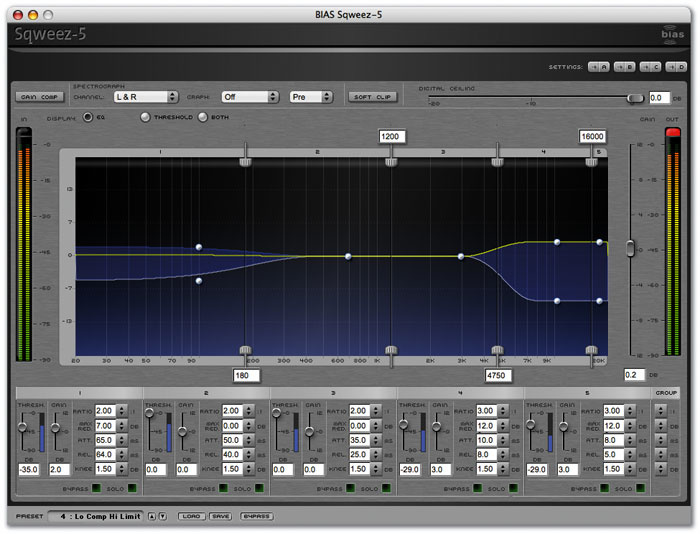Click the Save preset button

point(221,516)
